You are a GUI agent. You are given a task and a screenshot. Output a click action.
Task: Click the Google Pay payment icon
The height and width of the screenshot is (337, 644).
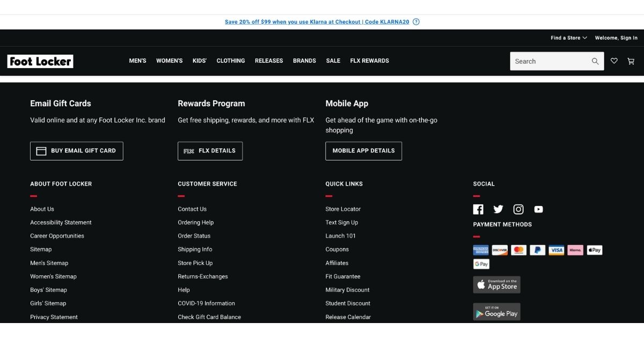(481, 264)
